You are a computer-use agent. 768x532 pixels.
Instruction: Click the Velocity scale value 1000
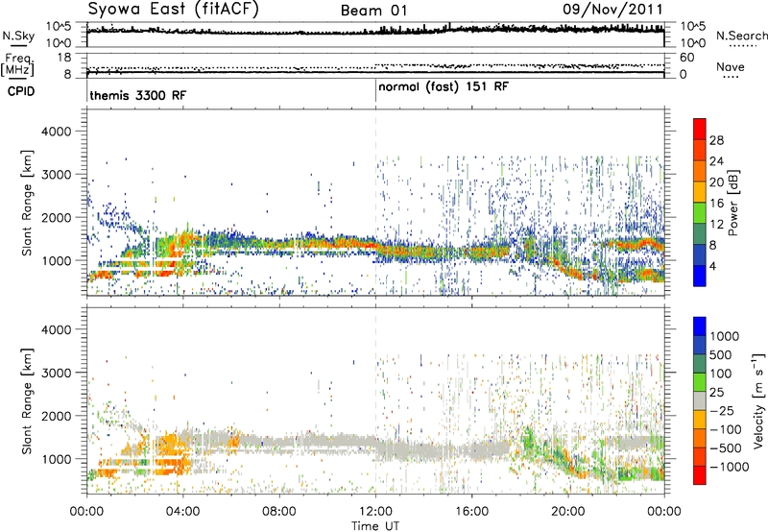pyautogui.click(x=725, y=336)
